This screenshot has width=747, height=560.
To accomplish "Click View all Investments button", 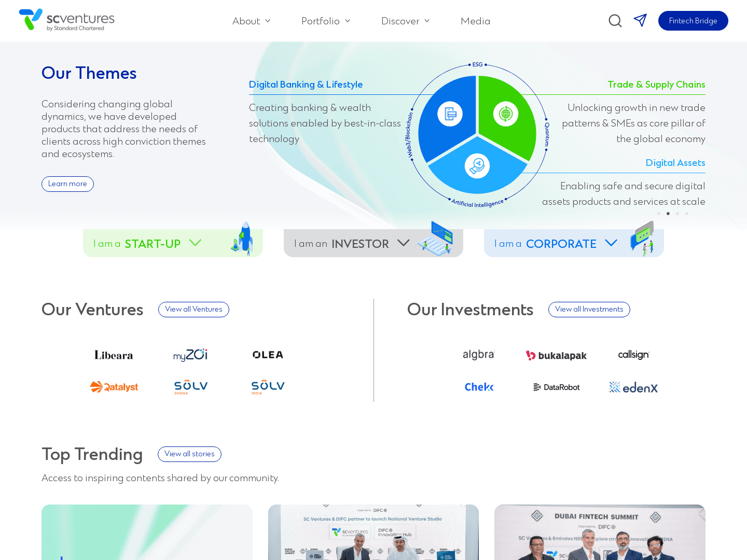I will (589, 310).
